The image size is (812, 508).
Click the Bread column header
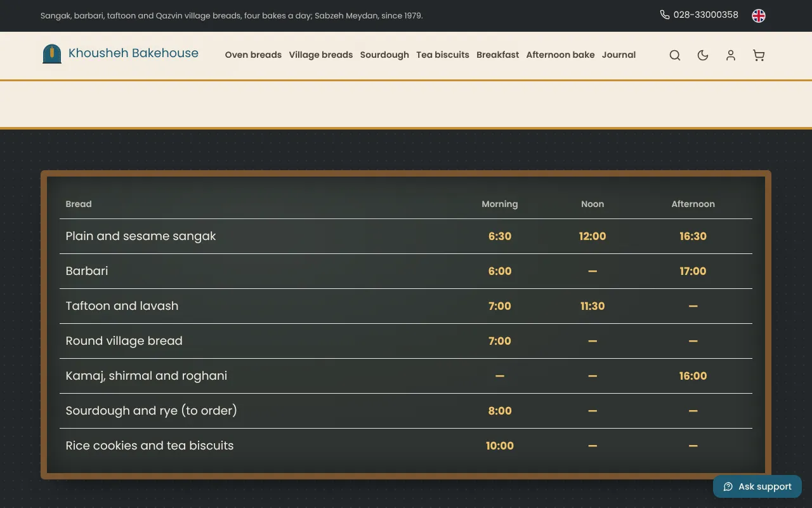click(x=79, y=204)
